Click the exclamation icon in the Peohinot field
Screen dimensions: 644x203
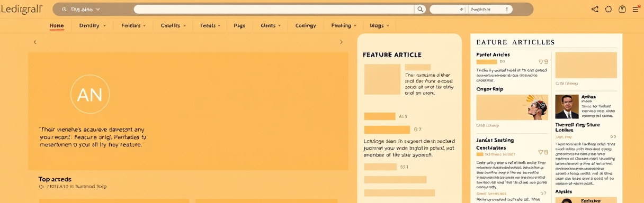pos(507,9)
